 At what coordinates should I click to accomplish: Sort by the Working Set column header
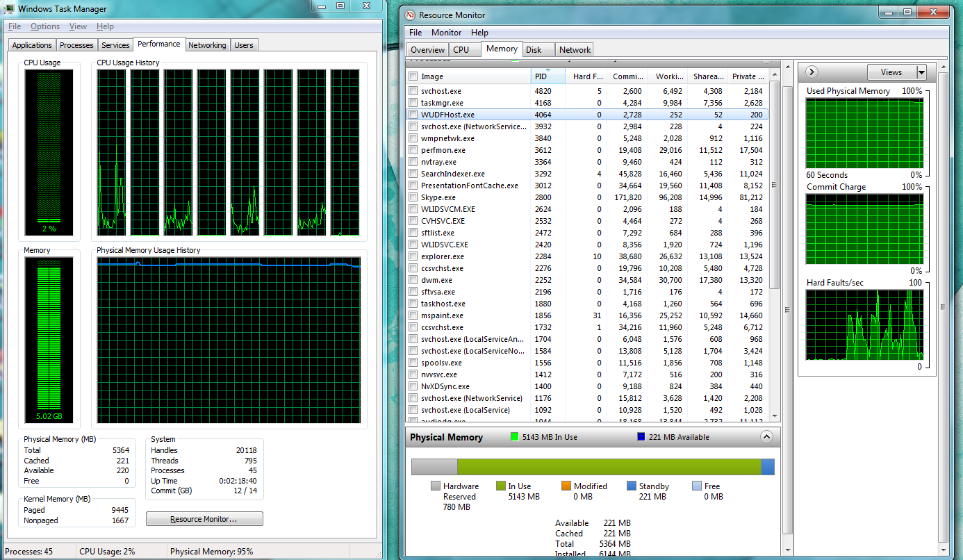pos(668,76)
